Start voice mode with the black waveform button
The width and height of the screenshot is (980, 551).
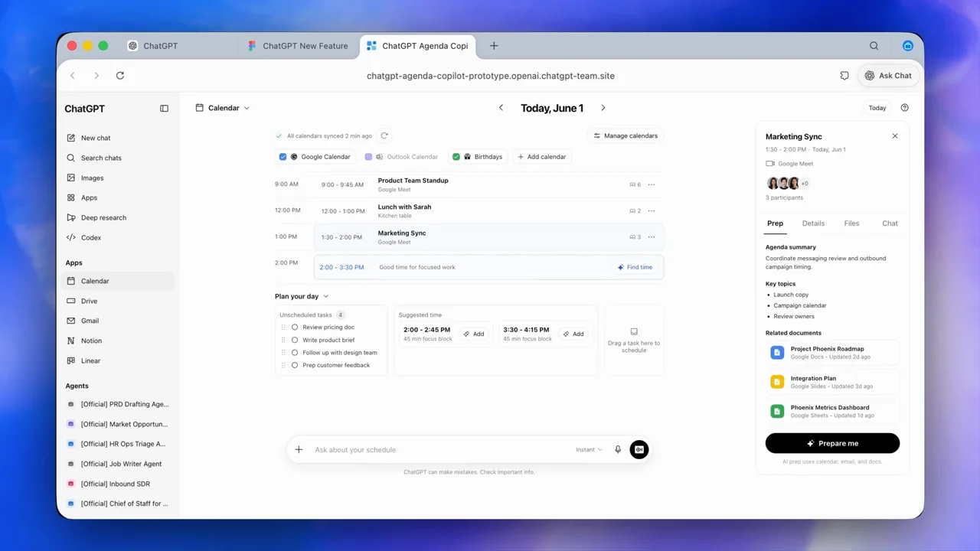coord(639,450)
